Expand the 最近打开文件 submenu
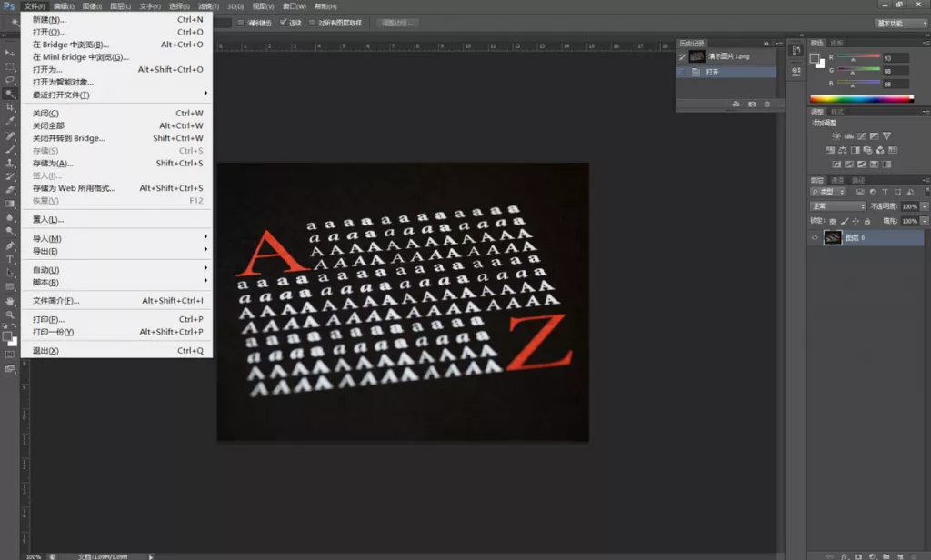931x560 pixels. [116, 95]
